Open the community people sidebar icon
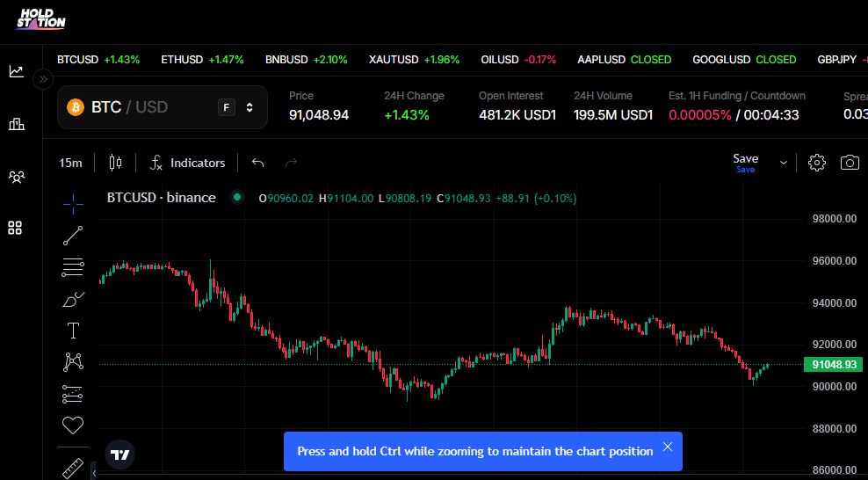The height and width of the screenshot is (480, 868). coord(16,177)
